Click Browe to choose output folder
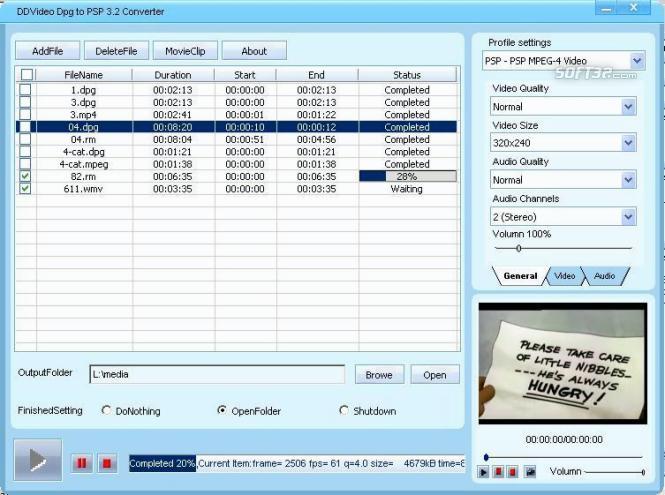 click(x=379, y=375)
